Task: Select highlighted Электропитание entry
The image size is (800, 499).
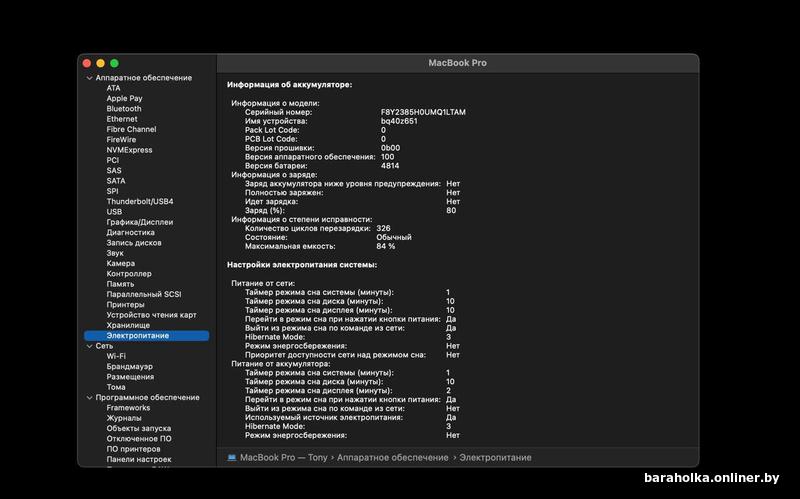Action: pos(146,336)
